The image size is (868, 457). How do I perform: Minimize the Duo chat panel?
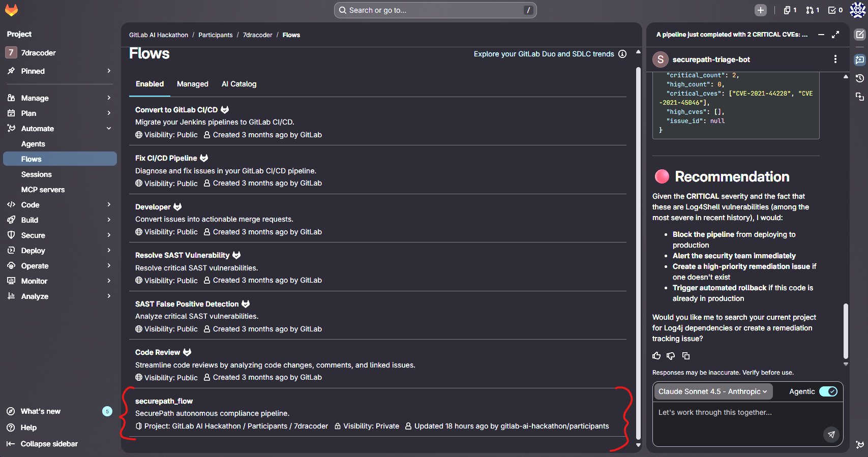(x=821, y=35)
